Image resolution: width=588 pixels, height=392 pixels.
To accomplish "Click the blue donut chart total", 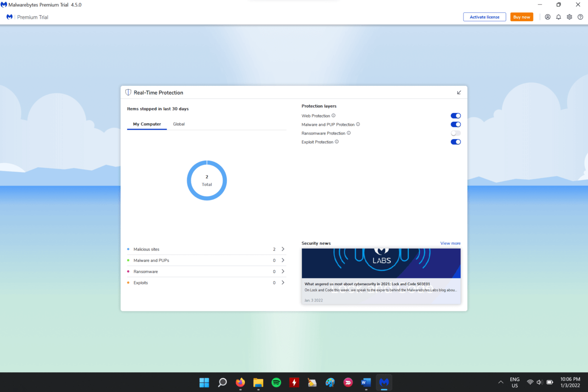I will tap(207, 180).
